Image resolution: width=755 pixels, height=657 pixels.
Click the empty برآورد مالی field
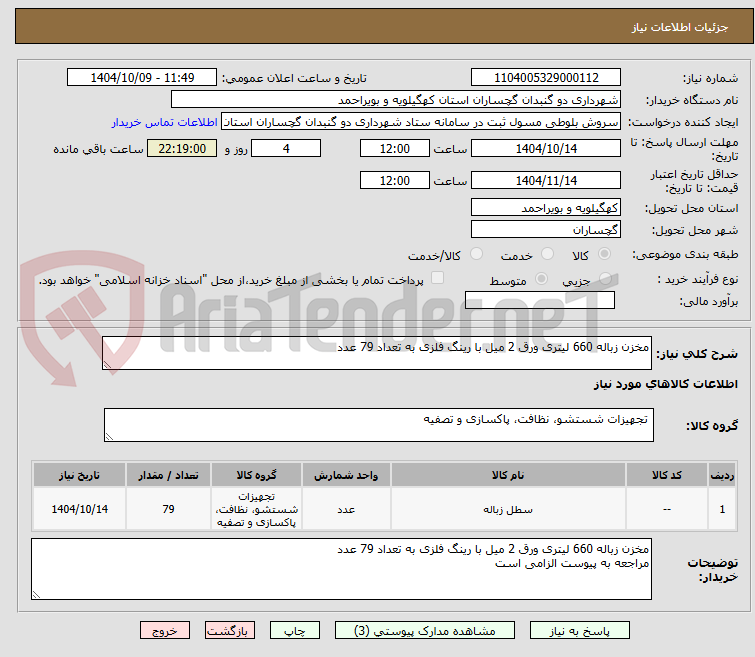540,300
